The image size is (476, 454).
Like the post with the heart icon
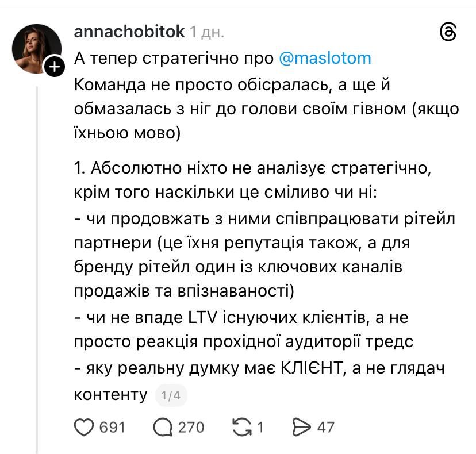point(86,427)
